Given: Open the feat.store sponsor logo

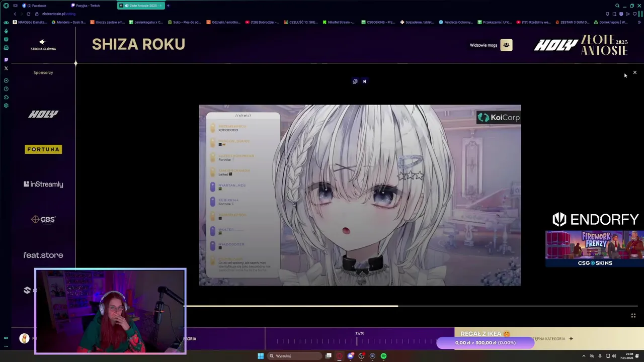Looking at the screenshot, I should click(x=43, y=255).
